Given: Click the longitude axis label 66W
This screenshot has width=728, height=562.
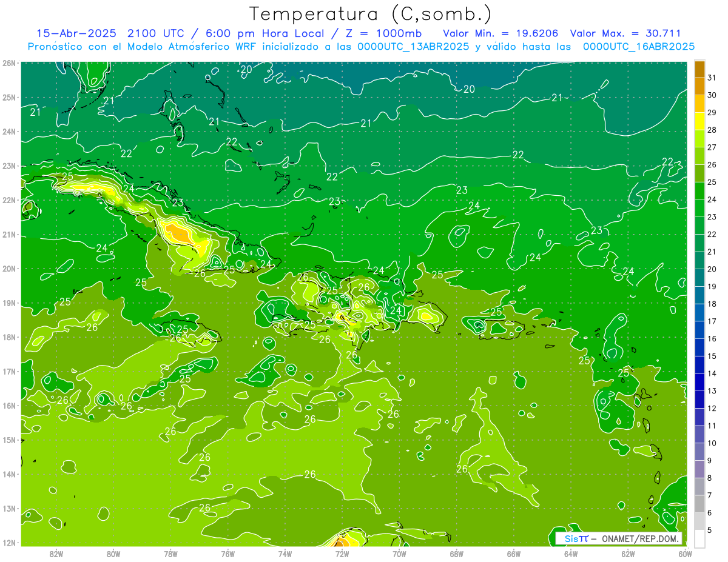Looking at the screenshot, I should (513, 554).
